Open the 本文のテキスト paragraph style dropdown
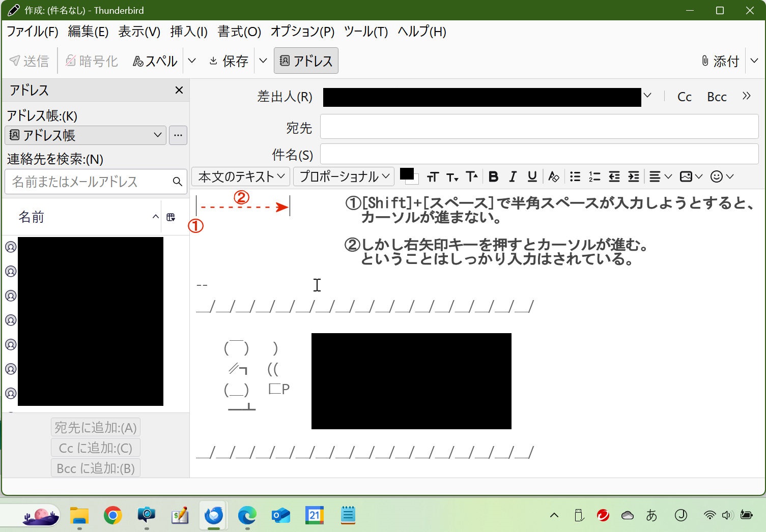This screenshot has height=532, width=766. pos(241,176)
